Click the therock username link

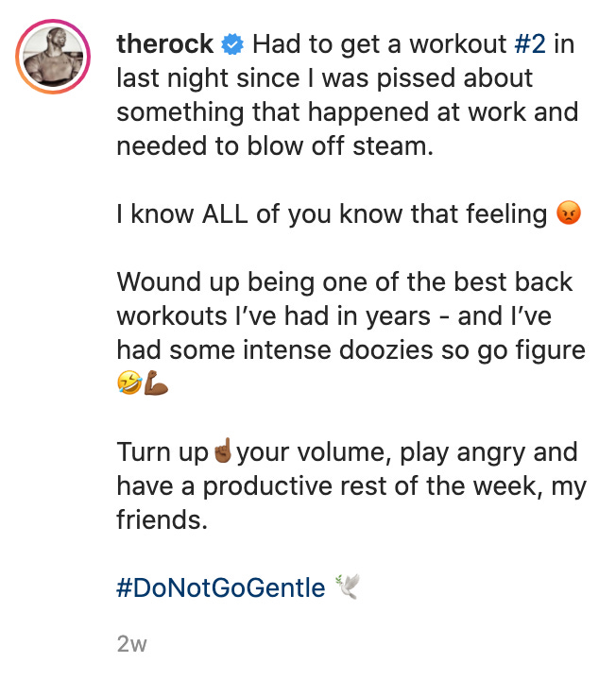pyautogui.click(x=164, y=43)
